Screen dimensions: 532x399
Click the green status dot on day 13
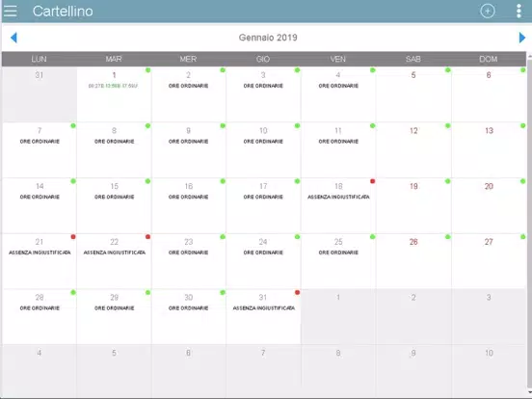[x=522, y=126]
